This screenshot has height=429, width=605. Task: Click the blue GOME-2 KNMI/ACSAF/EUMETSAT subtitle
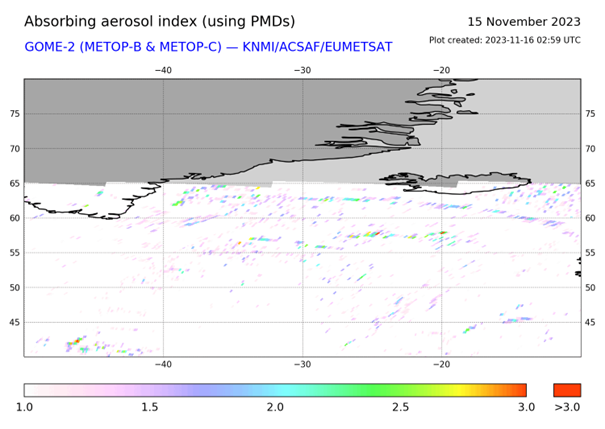coord(208,46)
